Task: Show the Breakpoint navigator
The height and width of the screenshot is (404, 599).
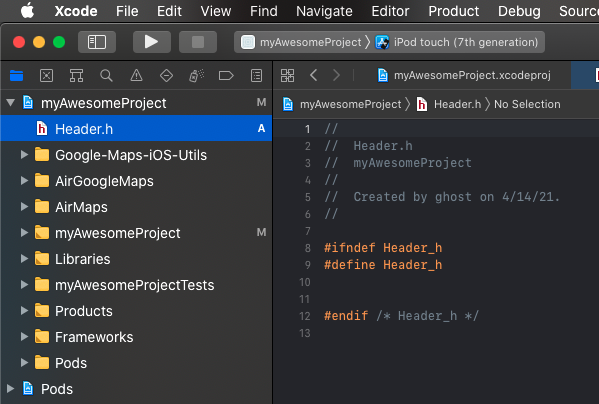Action: point(226,76)
